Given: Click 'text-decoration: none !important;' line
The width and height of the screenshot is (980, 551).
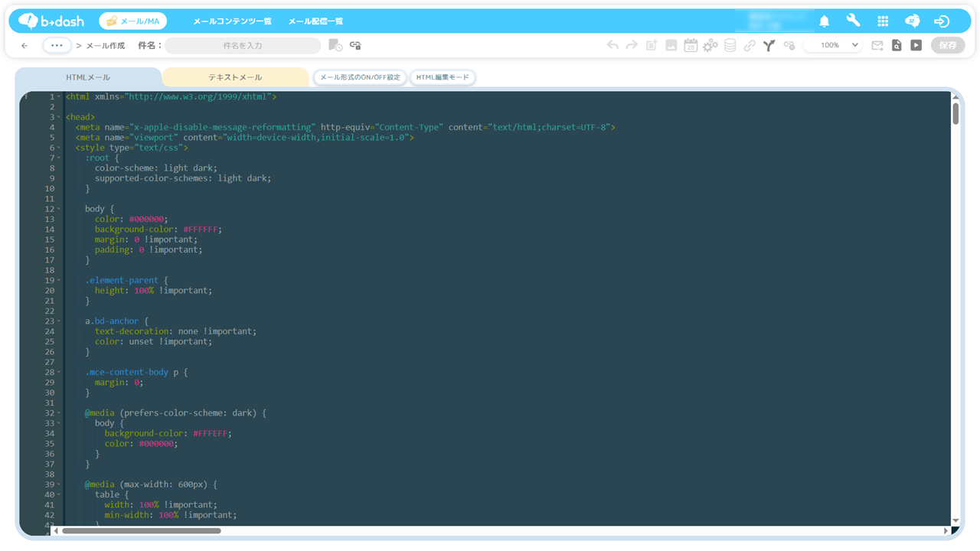Looking at the screenshot, I should click(x=176, y=331).
